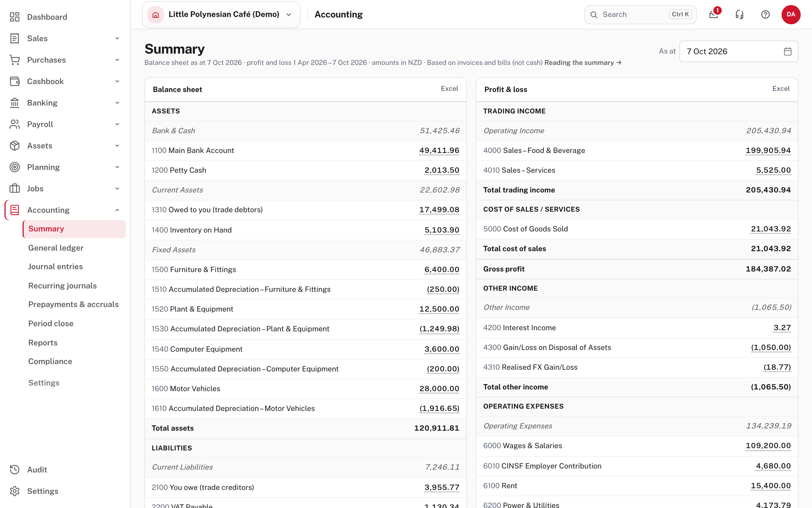
Task: Open the notifications inbox icon
Action: coord(713,14)
